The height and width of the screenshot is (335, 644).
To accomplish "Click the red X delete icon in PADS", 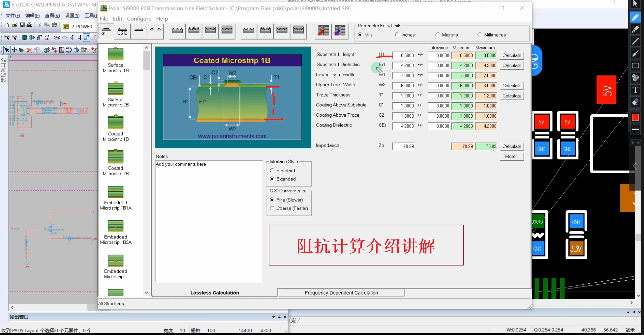I will [29, 50].
